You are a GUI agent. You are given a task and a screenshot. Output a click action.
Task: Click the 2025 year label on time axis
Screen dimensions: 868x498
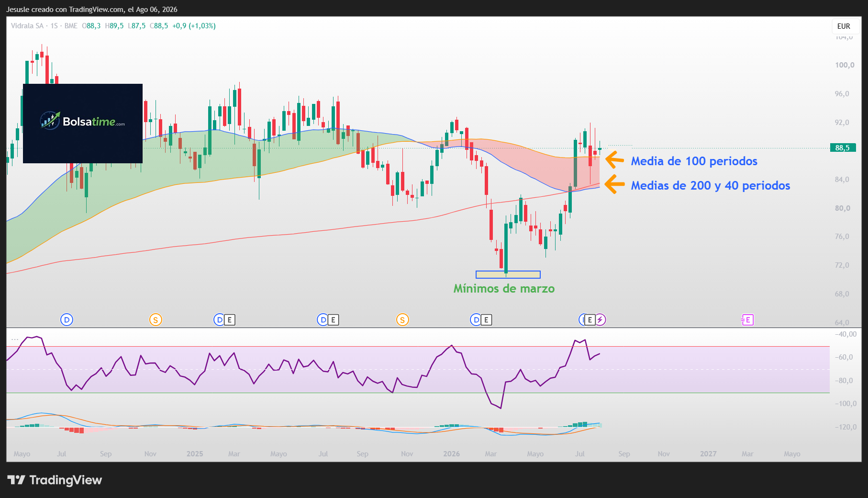click(x=195, y=454)
